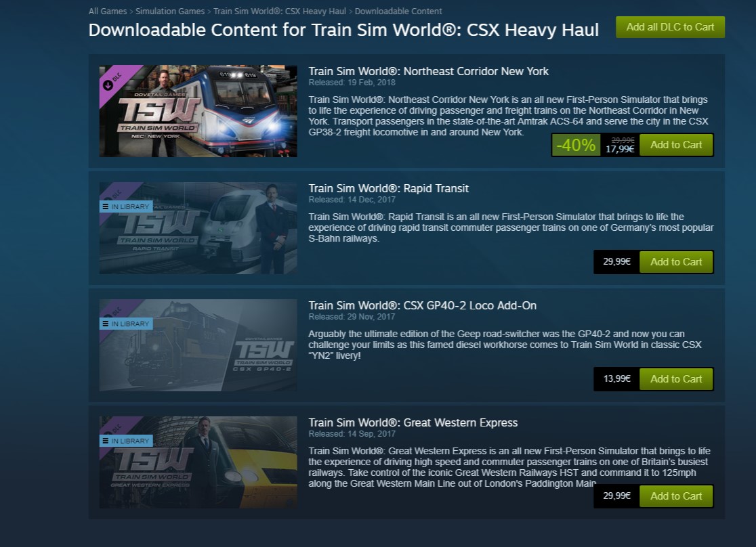756x547 pixels.
Task: Add Northeast Corridor New York to cart
Action: pos(676,145)
